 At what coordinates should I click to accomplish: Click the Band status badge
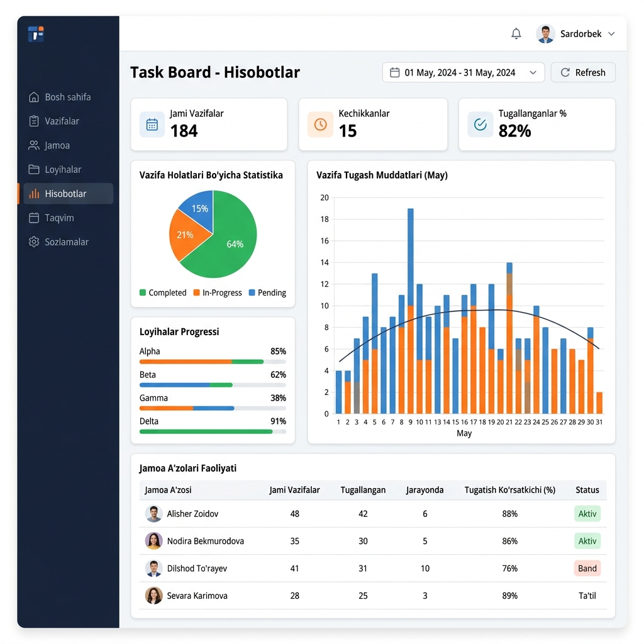point(587,569)
